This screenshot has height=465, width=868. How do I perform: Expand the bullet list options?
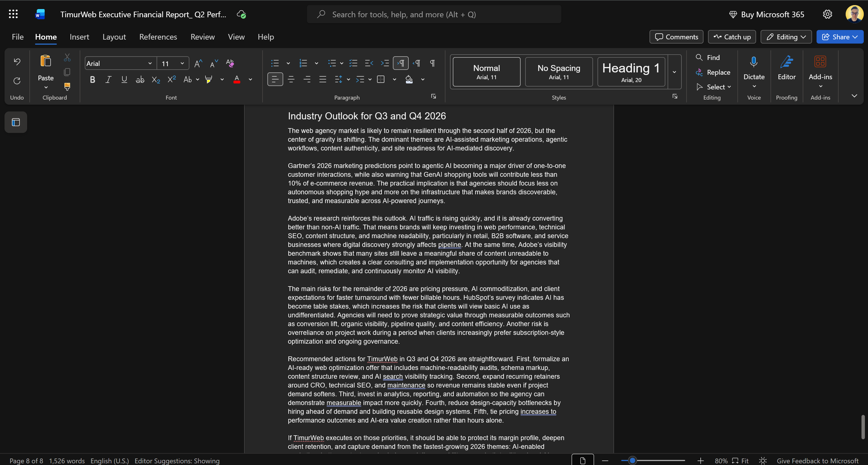point(288,63)
